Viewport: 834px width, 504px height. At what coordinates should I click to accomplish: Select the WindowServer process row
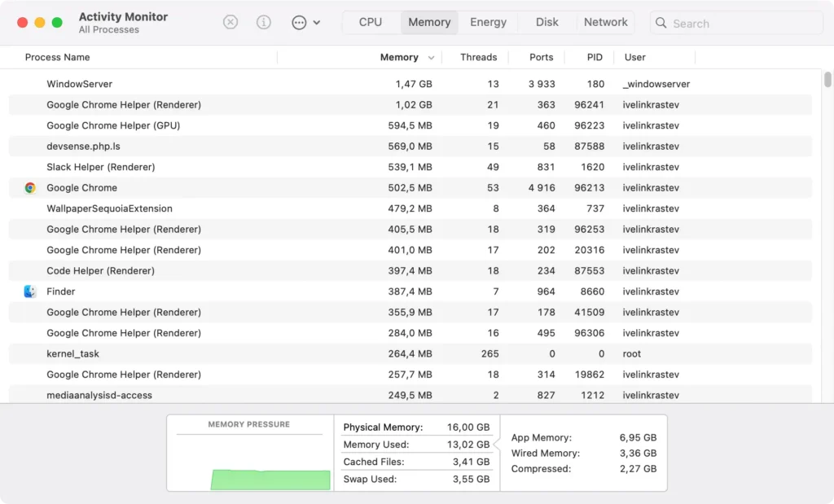pos(410,84)
